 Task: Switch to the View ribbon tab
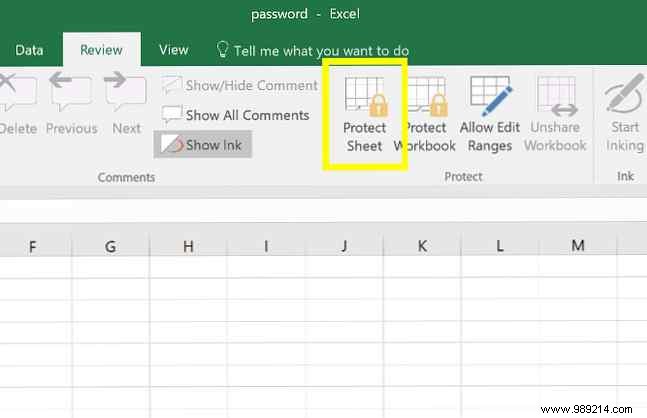pos(174,50)
